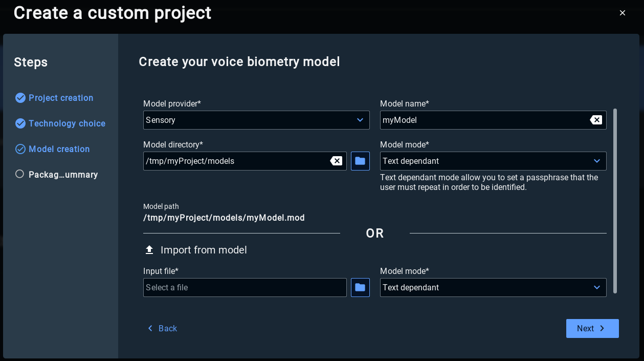Go to Project creation step

click(x=61, y=98)
